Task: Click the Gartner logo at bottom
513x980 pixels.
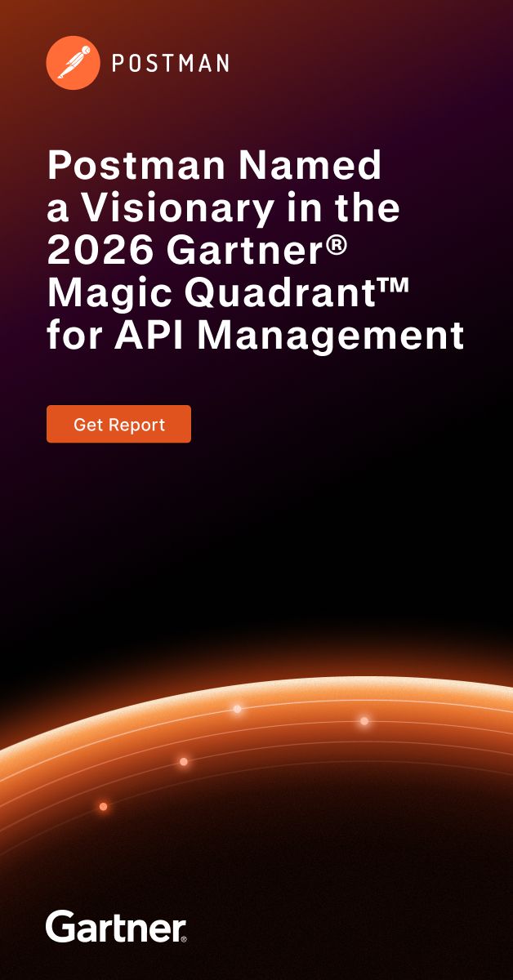Action: [116, 926]
